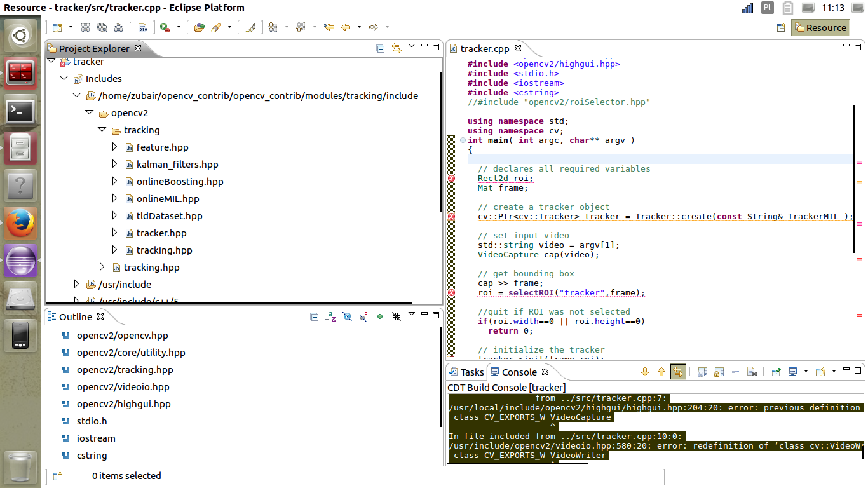The width and height of the screenshot is (868, 488).
Task: Click error marker beside selectROI line
Action: click(x=452, y=293)
